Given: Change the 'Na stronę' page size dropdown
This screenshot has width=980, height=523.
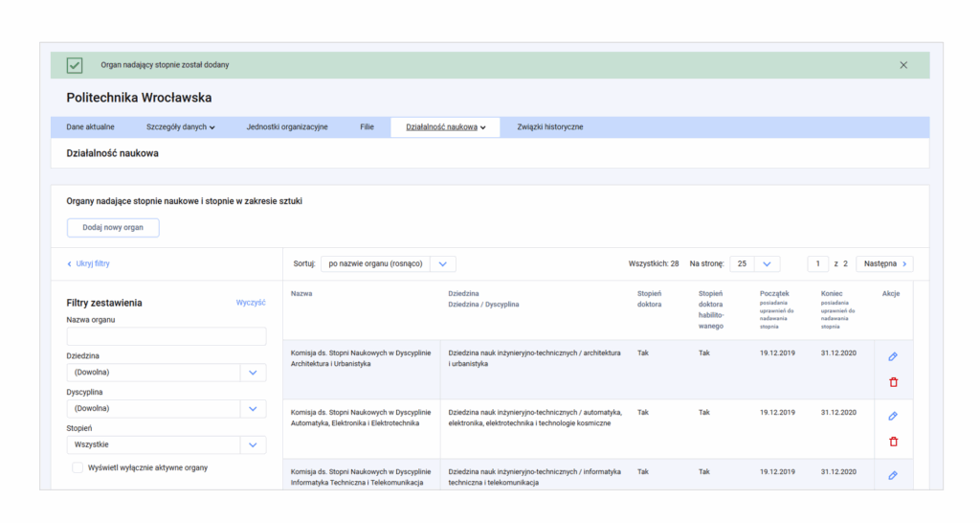Looking at the screenshot, I should (x=754, y=264).
